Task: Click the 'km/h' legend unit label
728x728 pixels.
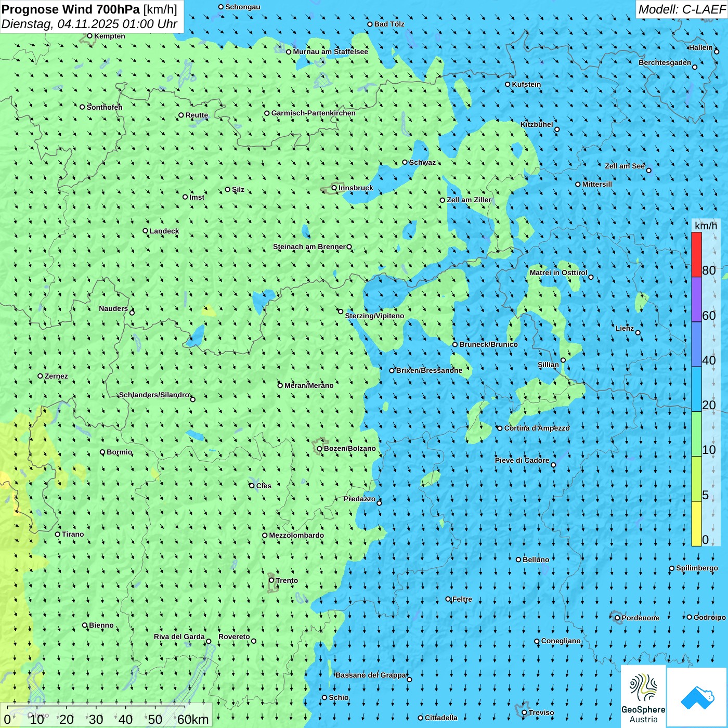Action: (706, 225)
